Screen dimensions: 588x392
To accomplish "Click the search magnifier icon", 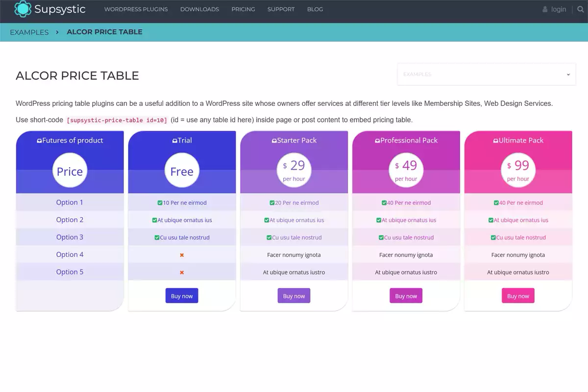I will (581, 9).
